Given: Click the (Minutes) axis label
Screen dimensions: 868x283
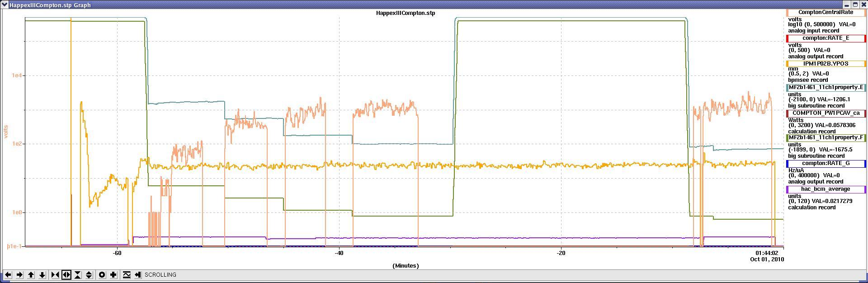Looking at the screenshot, I should tap(406, 266).
